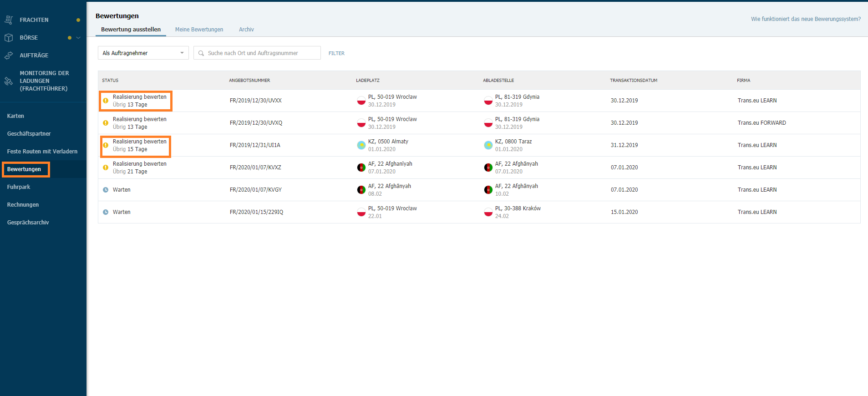Click the Polish flag in the Abladestelle cell of FR/2019/12/30/UVXQ
Viewport: 868px width, 396px height.
pos(488,123)
